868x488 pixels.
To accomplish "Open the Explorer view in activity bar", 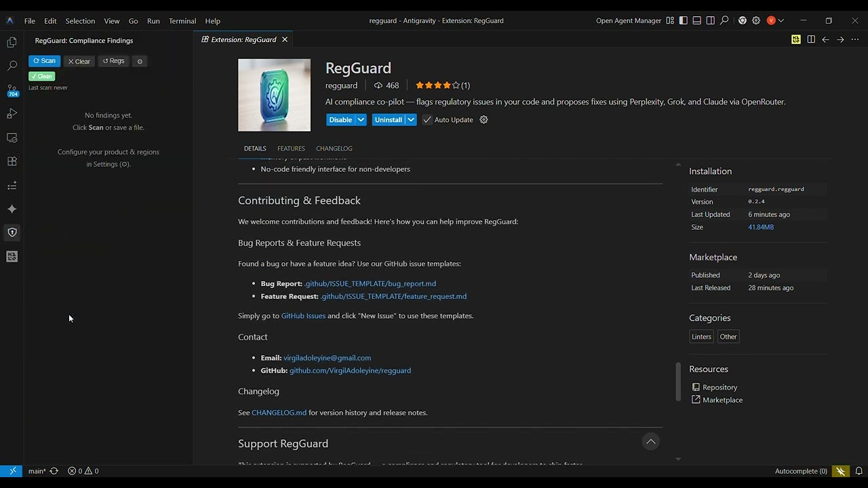I will 12,43.
